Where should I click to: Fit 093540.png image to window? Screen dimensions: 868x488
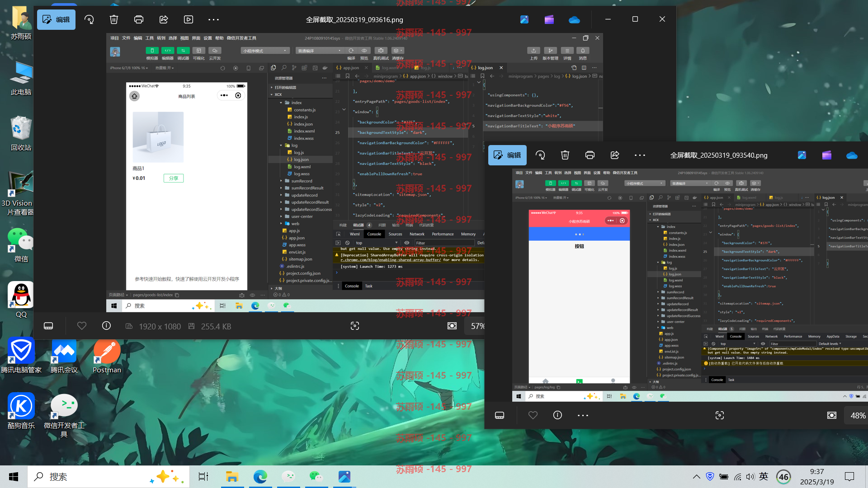pyautogui.click(x=832, y=415)
